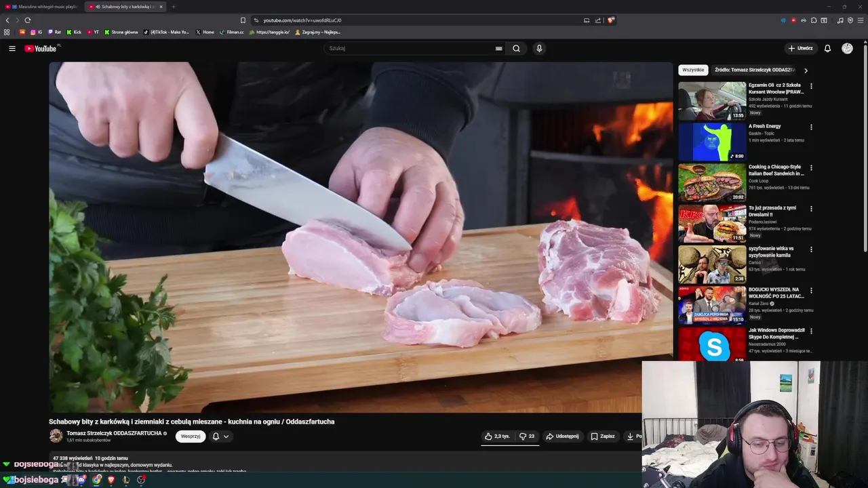The image size is (868, 488).
Task: Open options for Jak Windows Doprowadził Skype video
Action: click(x=811, y=331)
